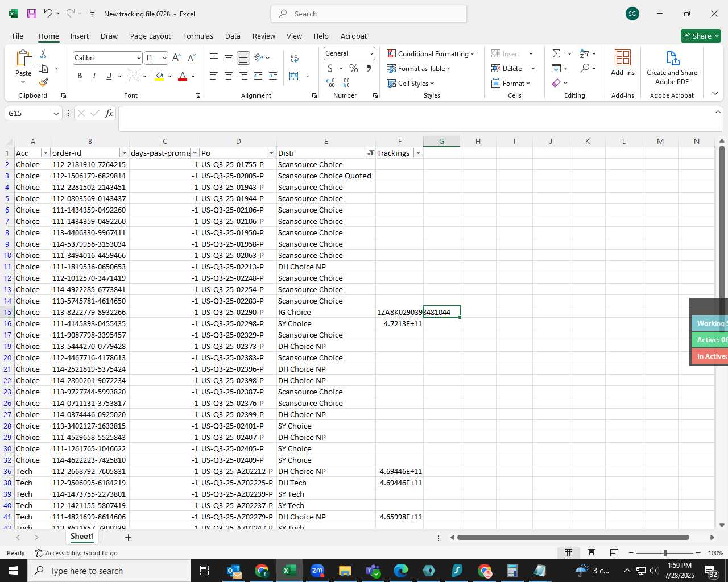Click the Merge & Center icon
The width and height of the screenshot is (728, 582).
coord(294,76)
